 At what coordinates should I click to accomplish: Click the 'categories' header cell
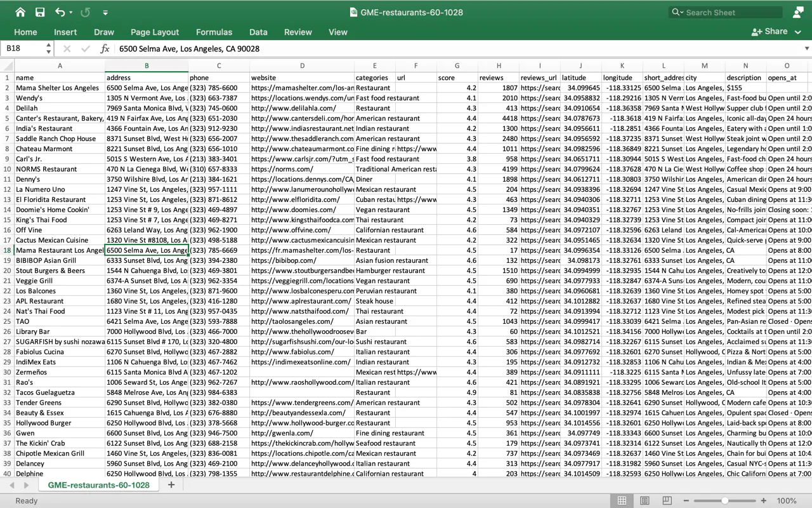tap(374, 77)
